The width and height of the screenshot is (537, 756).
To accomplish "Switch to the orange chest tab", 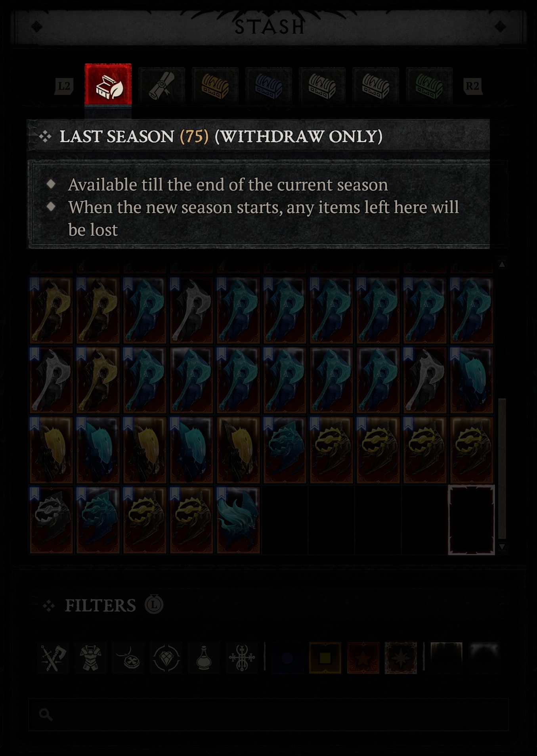I will pos(215,86).
